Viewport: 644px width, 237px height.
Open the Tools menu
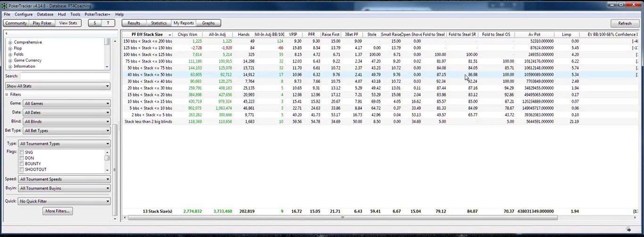[75, 15]
